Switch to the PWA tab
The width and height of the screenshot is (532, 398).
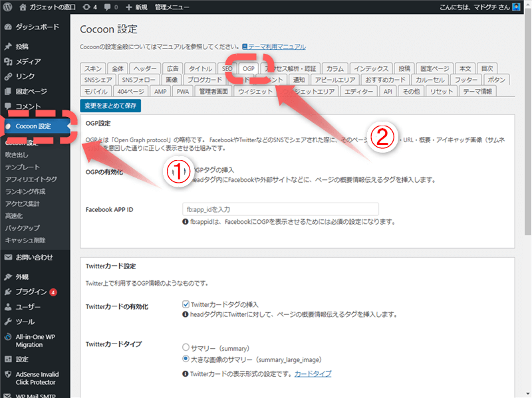coord(182,92)
